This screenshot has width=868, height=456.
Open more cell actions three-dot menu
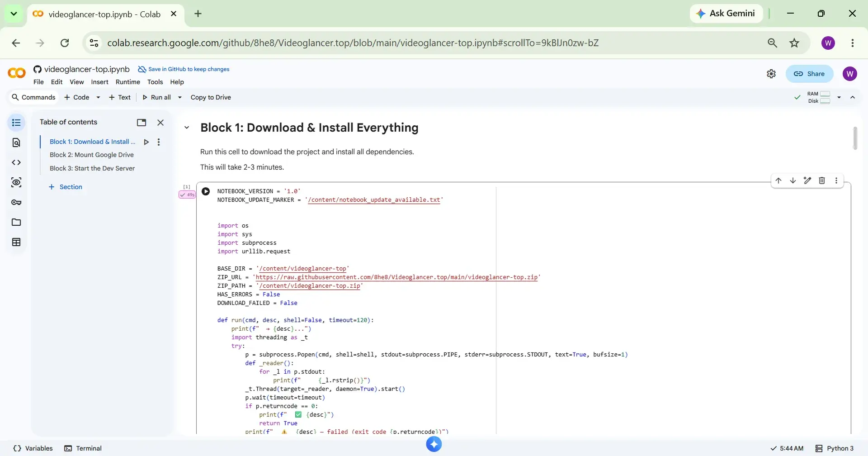[x=836, y=180]
